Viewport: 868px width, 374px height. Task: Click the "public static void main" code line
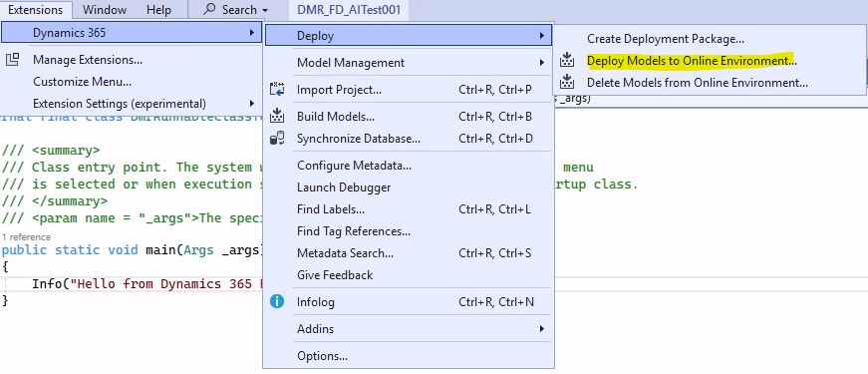click(x=131, y=250)
